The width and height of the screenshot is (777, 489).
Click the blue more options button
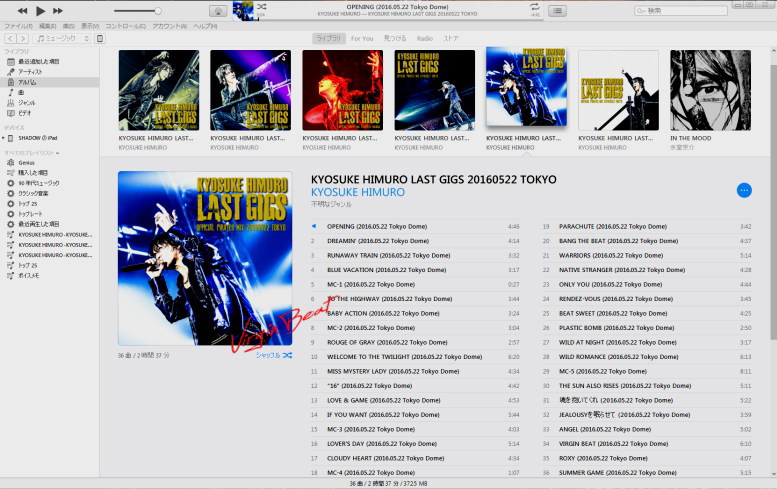[744, 190]
